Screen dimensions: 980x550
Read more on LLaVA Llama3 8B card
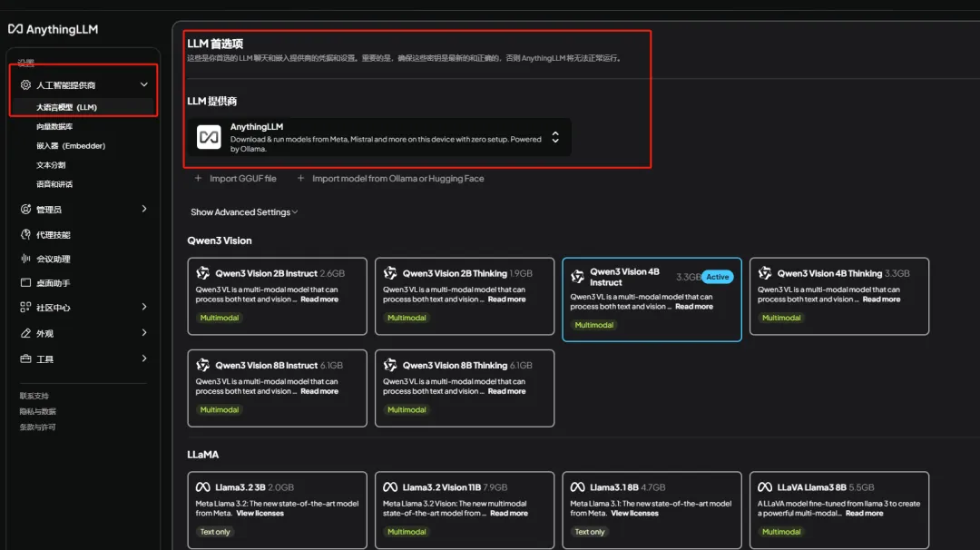tap(865, 513)
